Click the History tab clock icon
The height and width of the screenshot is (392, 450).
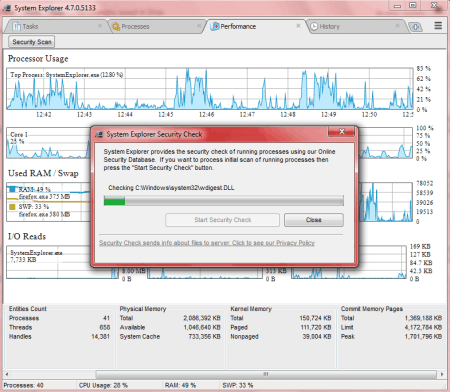coord(314,26)
